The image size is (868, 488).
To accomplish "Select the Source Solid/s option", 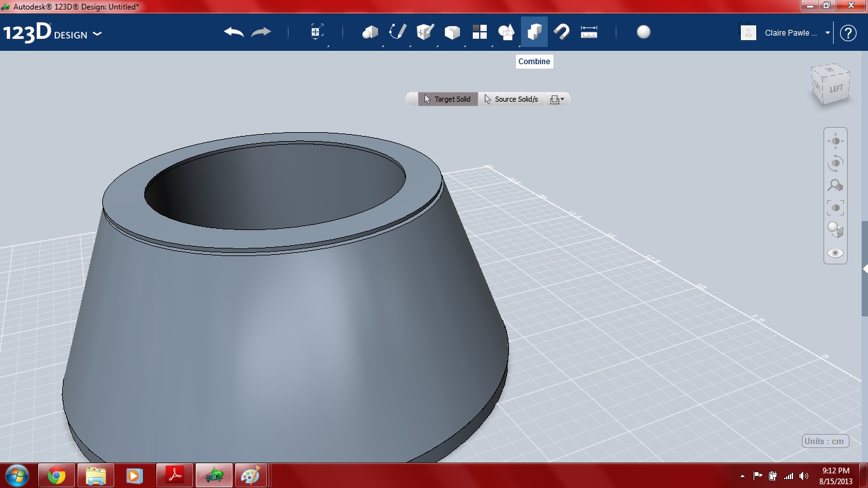I will point(512,99).
